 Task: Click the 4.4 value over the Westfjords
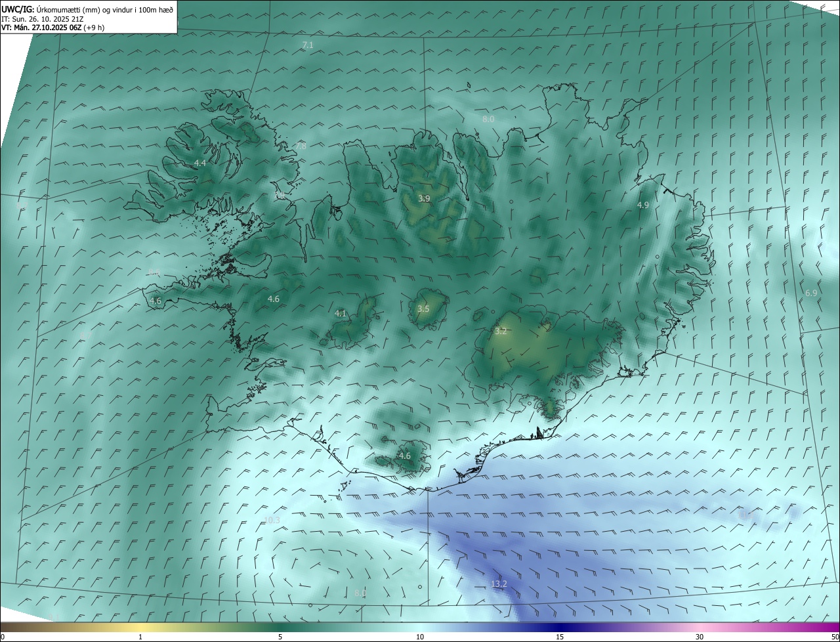click(200, 163)
